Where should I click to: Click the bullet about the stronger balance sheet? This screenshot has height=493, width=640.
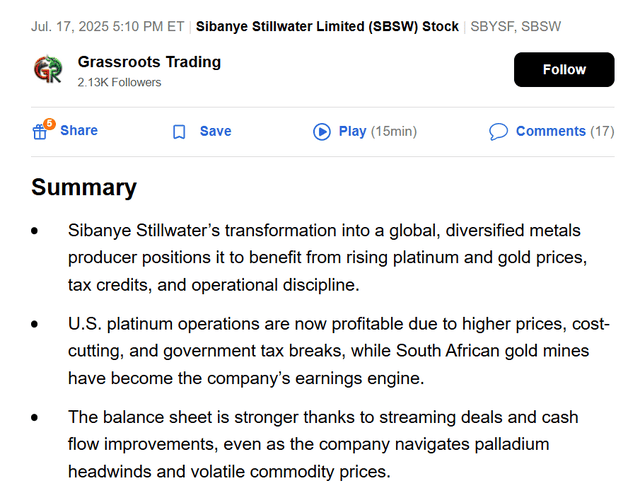click(x=324, y=444)
